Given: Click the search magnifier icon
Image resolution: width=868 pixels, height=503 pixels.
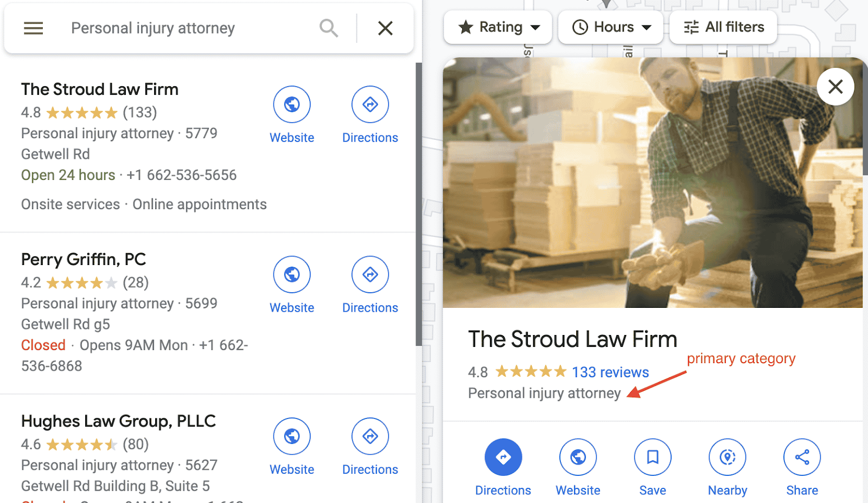Looking at the screenshot, I should point(328,28).
